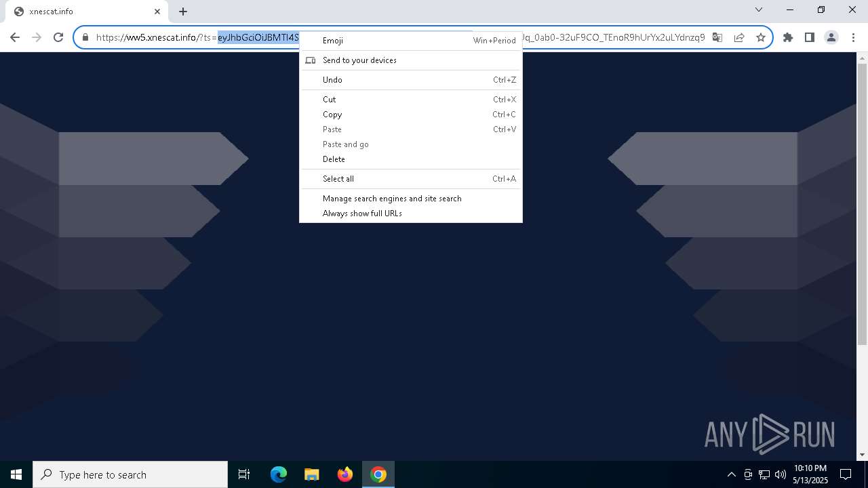Open the translate page icon in address bar
Image resolution: width=868 pixels, height=488 pixels.
tap(717, 37)
